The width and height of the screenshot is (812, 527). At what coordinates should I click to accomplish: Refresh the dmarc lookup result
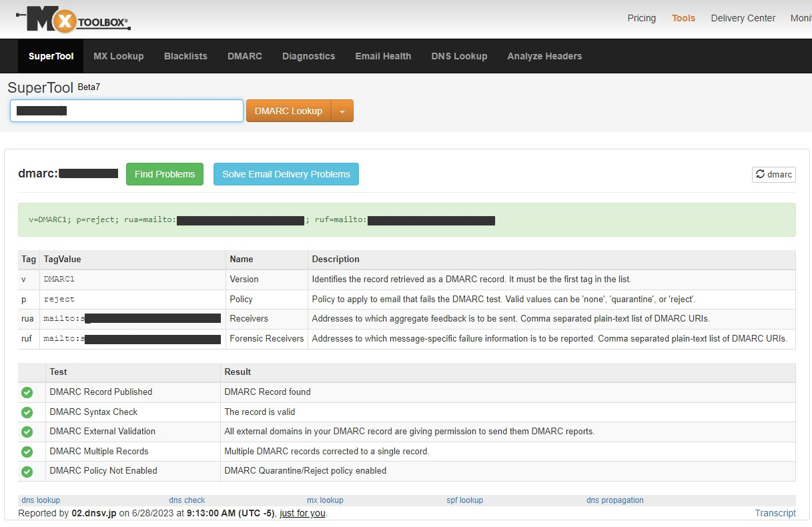point(774,174)
